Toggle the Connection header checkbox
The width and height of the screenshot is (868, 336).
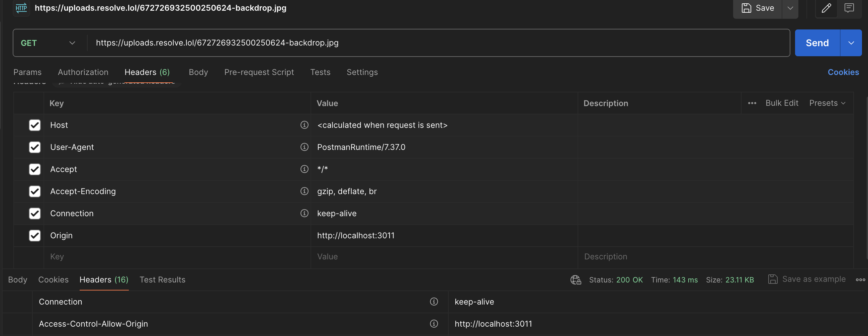(x=35, y=213)
